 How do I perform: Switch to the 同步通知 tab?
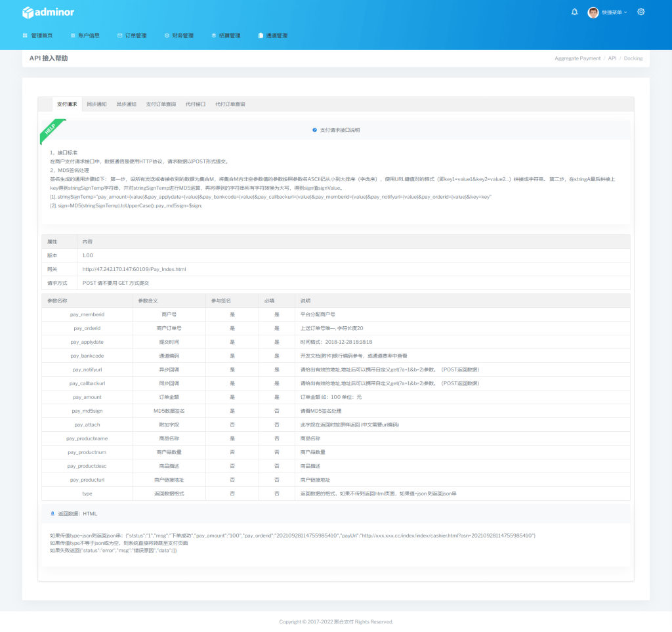pyautogui.click(x=96, y=104)
